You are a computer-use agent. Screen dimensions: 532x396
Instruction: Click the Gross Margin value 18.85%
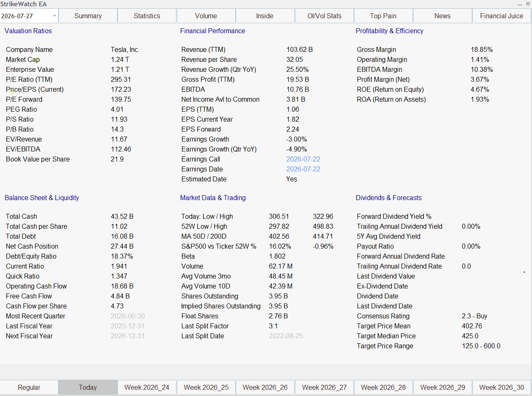(x=482, y=50)
